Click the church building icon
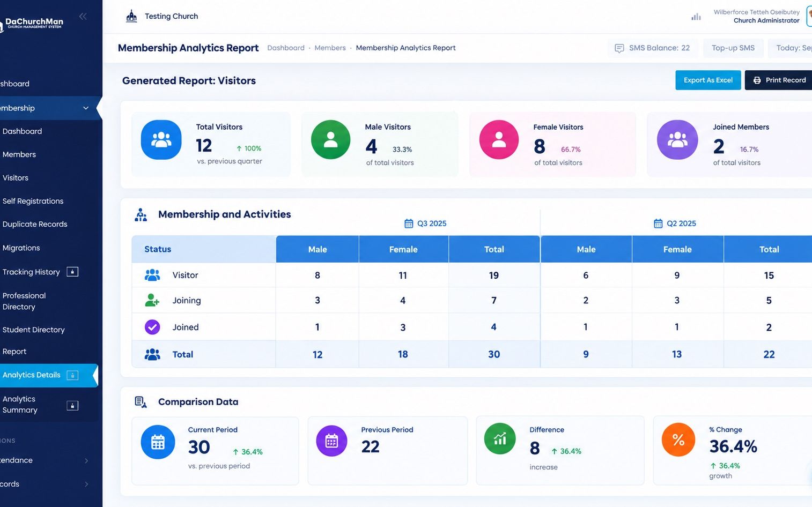This screenshot has height=507, width=812. [x=131, y=16]
